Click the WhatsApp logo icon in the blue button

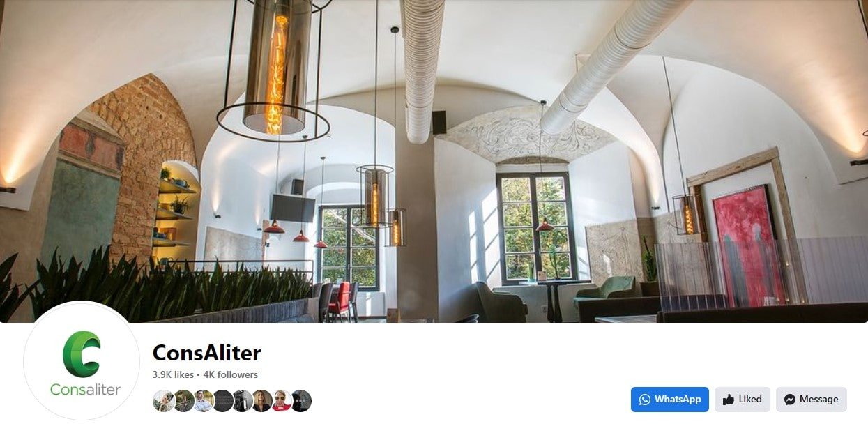pyautogui.click(x=644, y=400)
